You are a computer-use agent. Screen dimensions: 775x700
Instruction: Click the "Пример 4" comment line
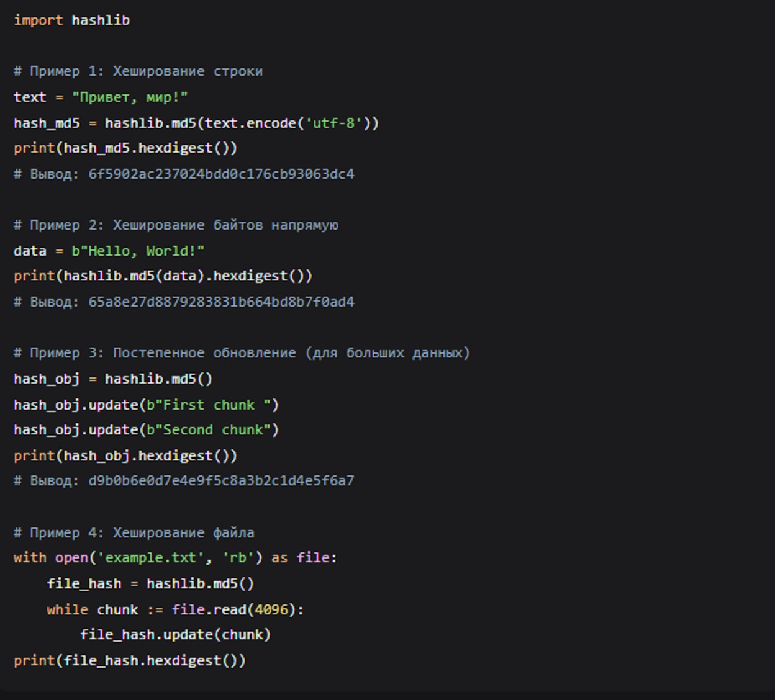tap(134, 533)
